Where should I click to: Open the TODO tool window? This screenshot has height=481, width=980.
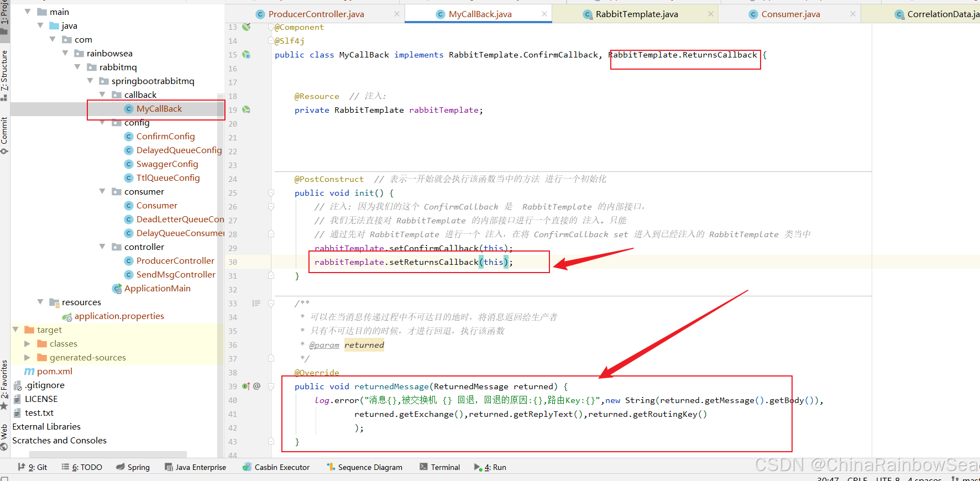pyautogui.click(x=82, y=467)
